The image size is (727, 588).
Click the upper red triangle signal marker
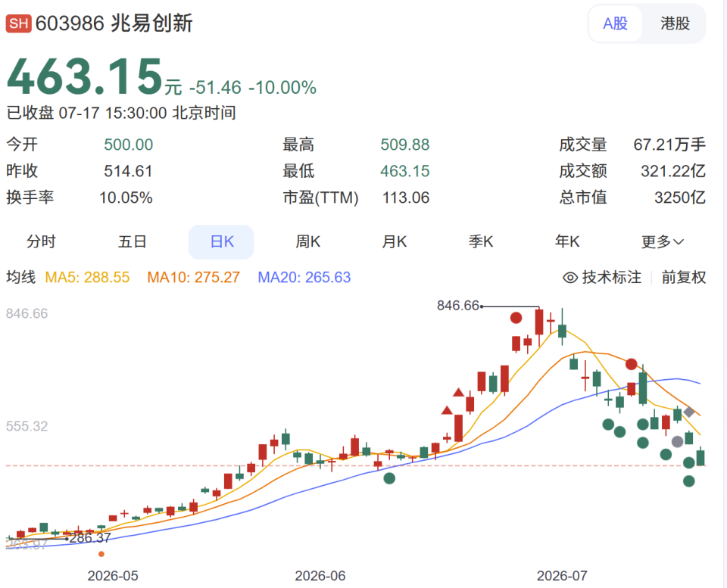coord(459,393)
